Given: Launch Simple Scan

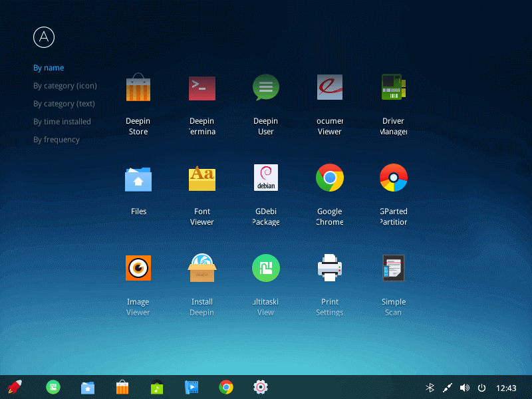Looking at the screenshot, I should [394, 268].
